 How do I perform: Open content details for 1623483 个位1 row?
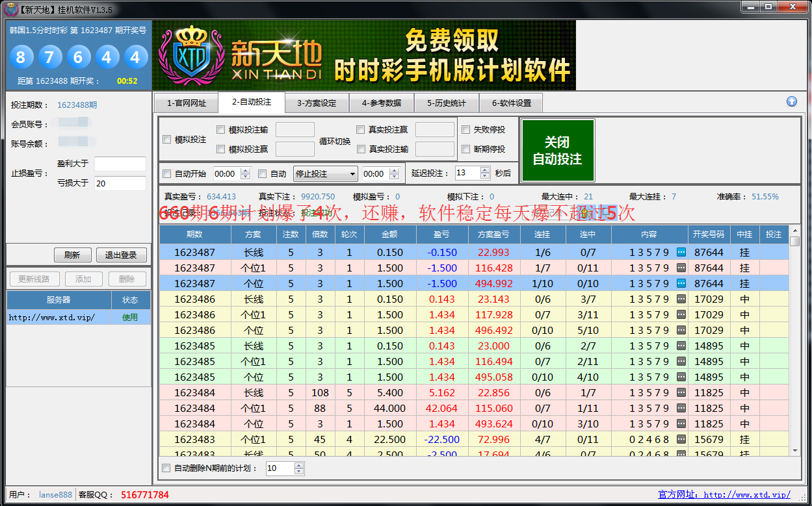pos(681,439)
